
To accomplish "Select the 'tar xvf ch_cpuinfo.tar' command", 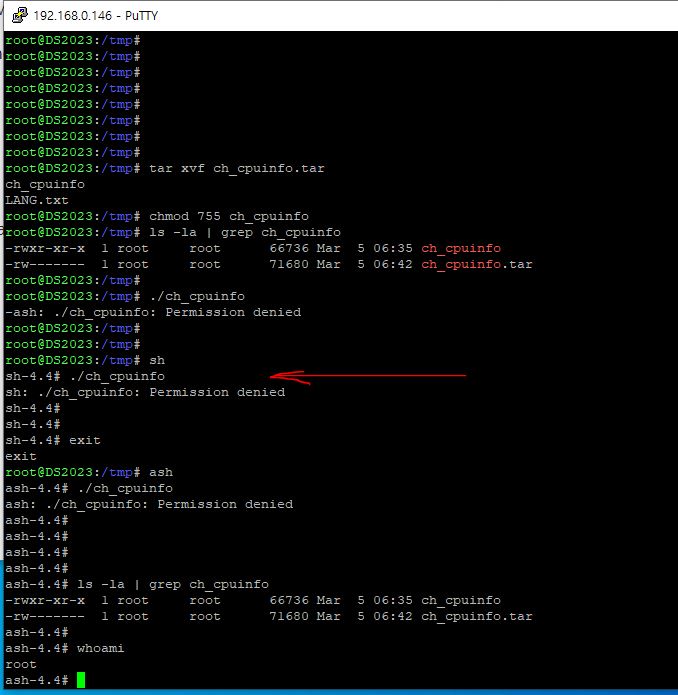I will tap(237, 168).
